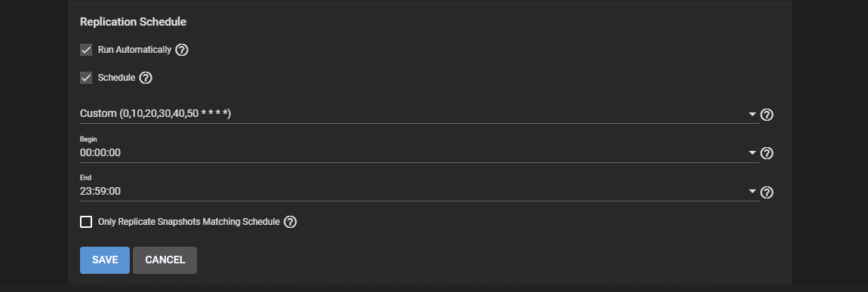Click the CANCEL button
The width and height of the screenshot is (868, 292).
pos(165,260)
